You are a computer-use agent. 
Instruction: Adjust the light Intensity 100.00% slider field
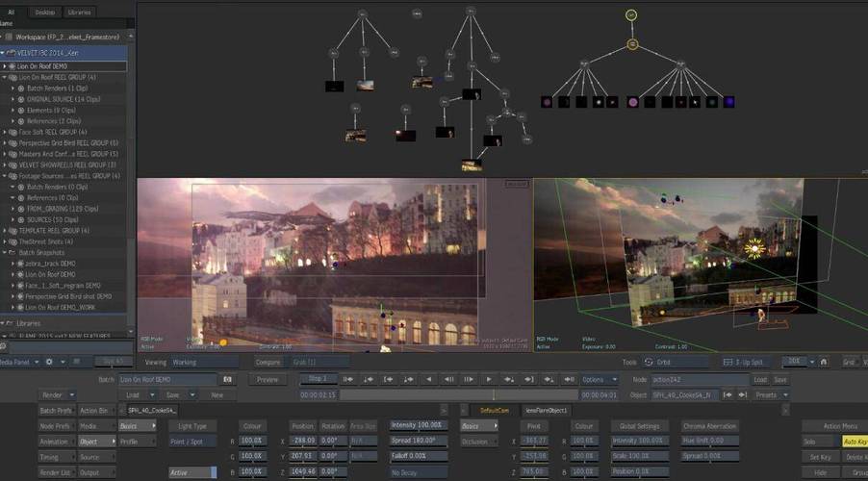click(419, 425)
